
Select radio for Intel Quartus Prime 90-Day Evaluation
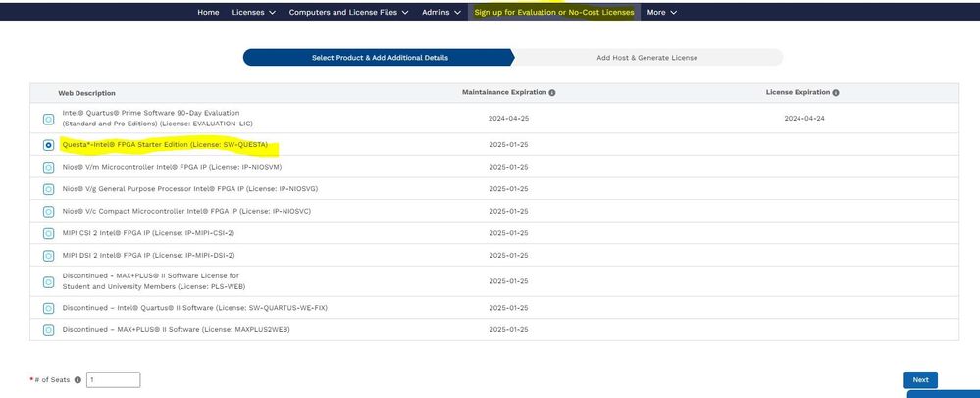[48, 119]
